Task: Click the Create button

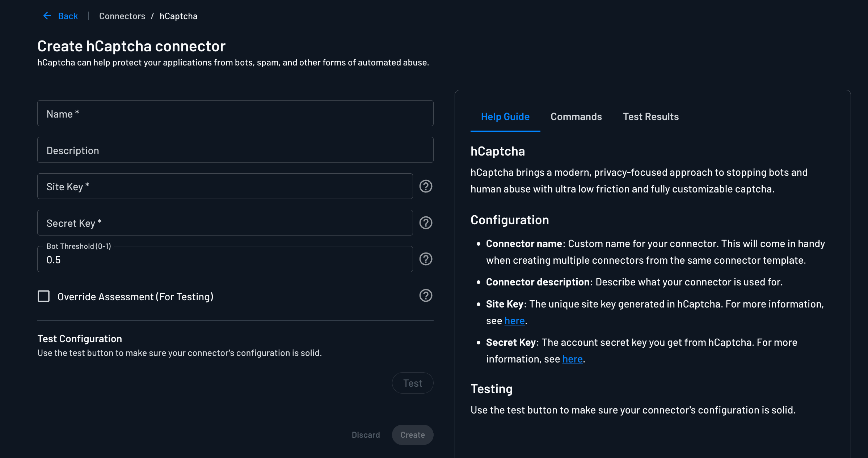Action: click(x=413, y=435)
